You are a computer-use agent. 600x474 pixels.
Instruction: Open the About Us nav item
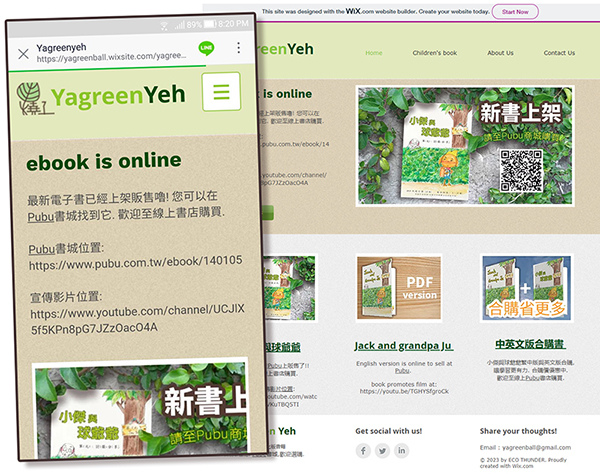click(501, 53)
